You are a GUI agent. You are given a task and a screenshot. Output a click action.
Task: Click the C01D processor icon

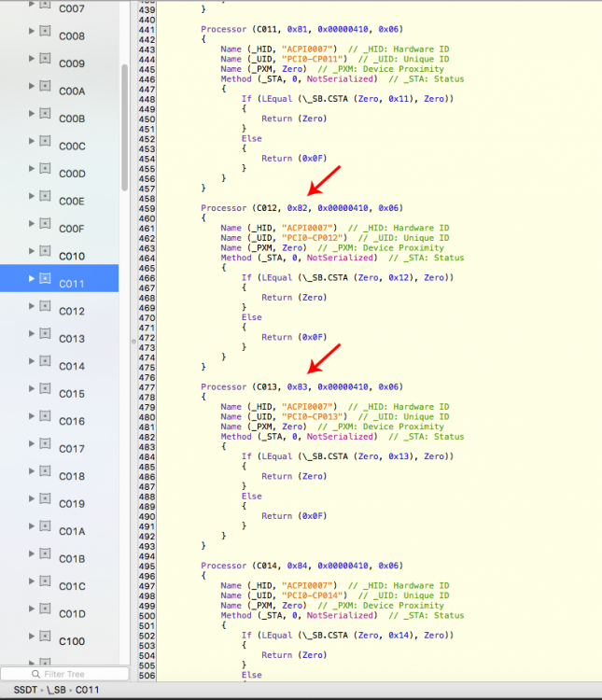[x=45, y=609]
